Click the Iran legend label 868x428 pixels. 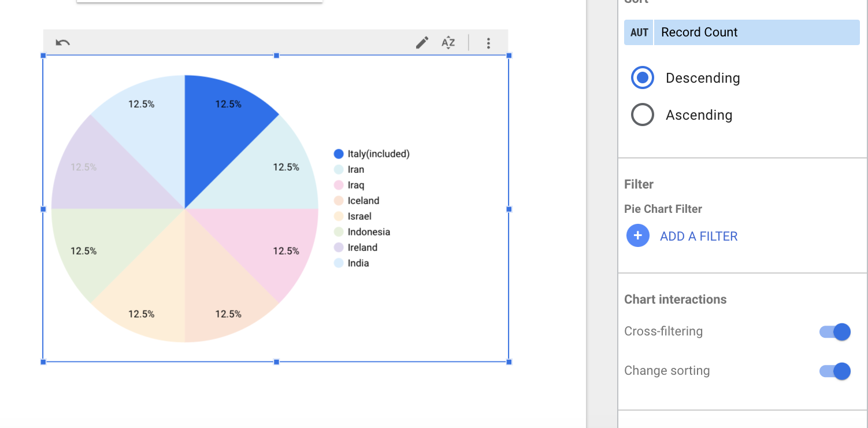tap(356, 169)
